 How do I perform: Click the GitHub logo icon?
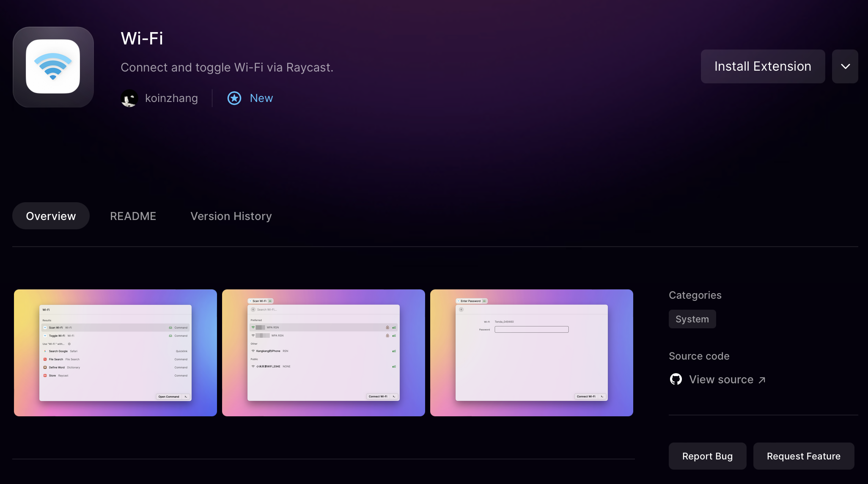[x=676, y=379]
